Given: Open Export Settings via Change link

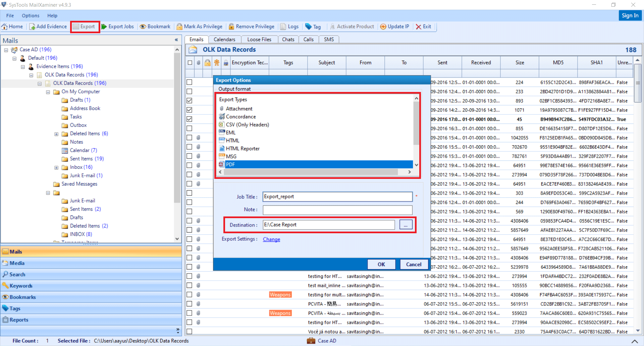Looking at the screenshot, I should 271,239.
